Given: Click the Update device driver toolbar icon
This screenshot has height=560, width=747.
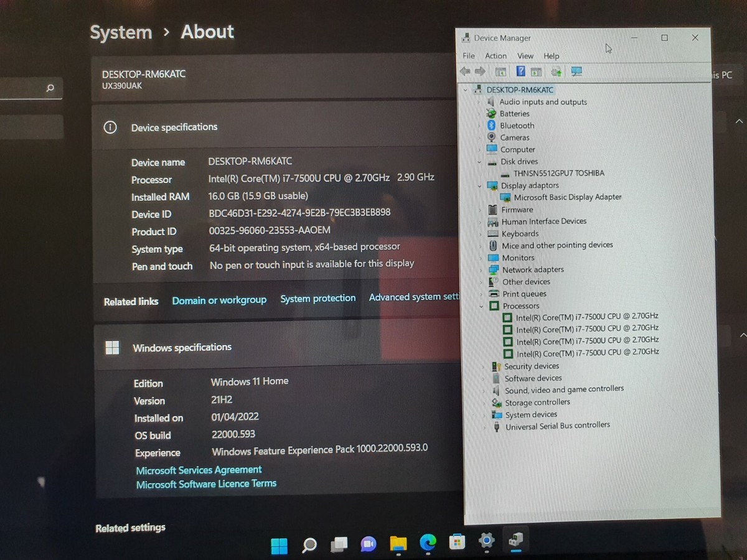Looking at the screenshot, I should point(556,72).
